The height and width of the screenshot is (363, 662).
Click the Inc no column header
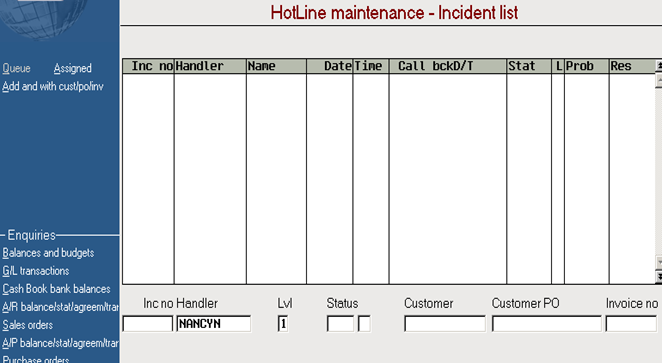click(x=148, y=66)
